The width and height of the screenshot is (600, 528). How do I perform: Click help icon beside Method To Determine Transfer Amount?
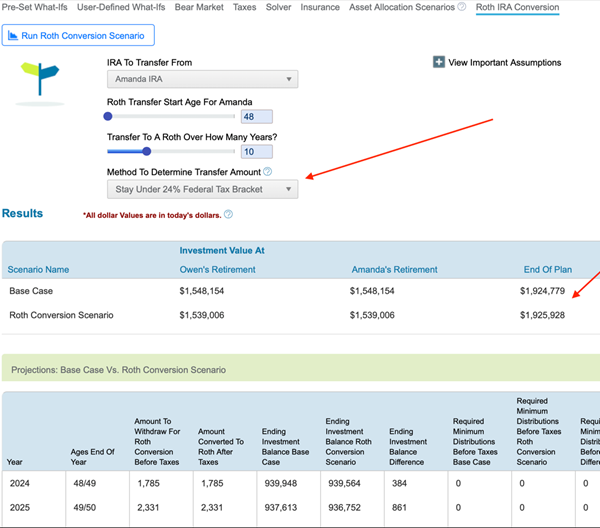tap(267, 172)
